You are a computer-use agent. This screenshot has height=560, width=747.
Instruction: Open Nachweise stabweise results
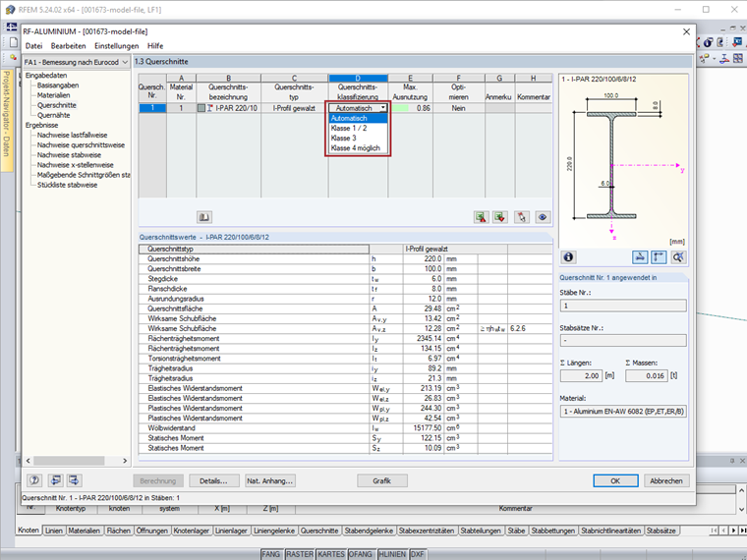[69, 155]
